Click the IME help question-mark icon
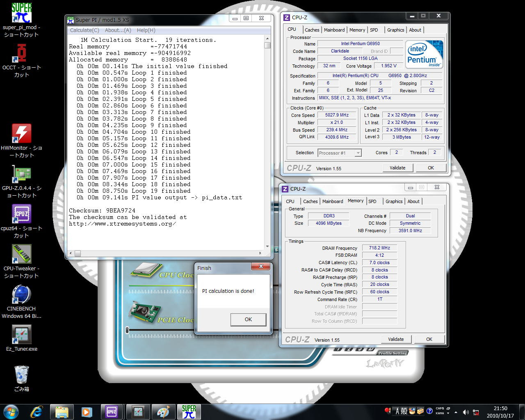Viewport: 525px width, 420px height. click(429, 411)
